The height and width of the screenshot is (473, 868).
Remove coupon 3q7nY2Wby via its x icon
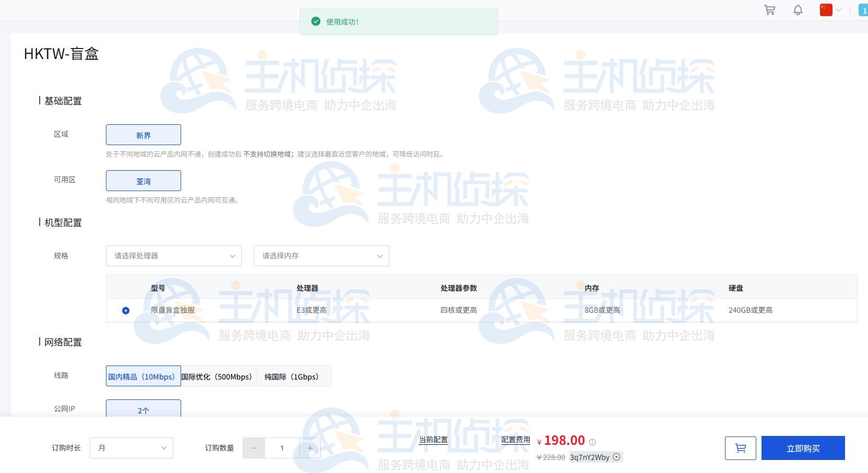click(616, 457)
